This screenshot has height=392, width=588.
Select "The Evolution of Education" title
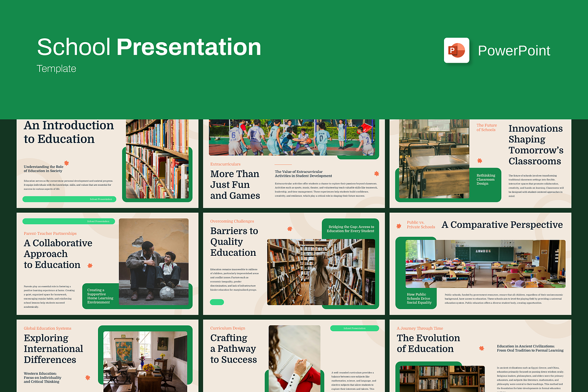(x=428, y=343)
